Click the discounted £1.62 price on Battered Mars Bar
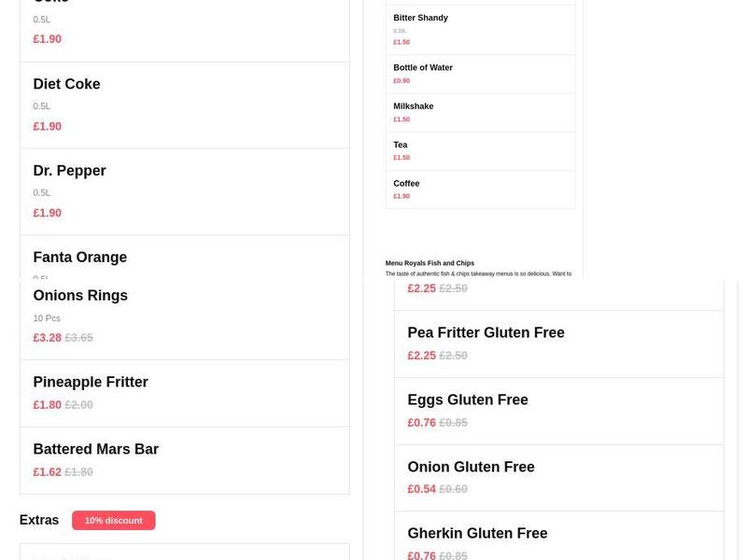Image resolution: width=747 pixels, height=560 pixels. [47, 471]
